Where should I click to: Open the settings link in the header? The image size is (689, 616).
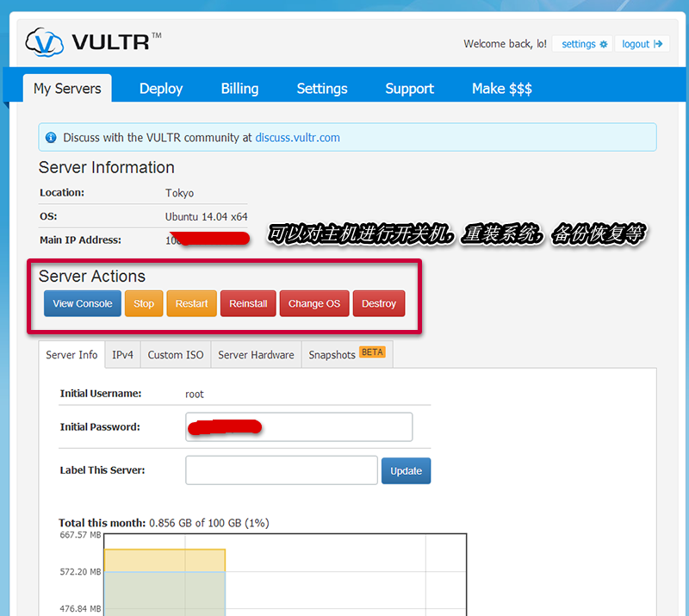(582, 44)
